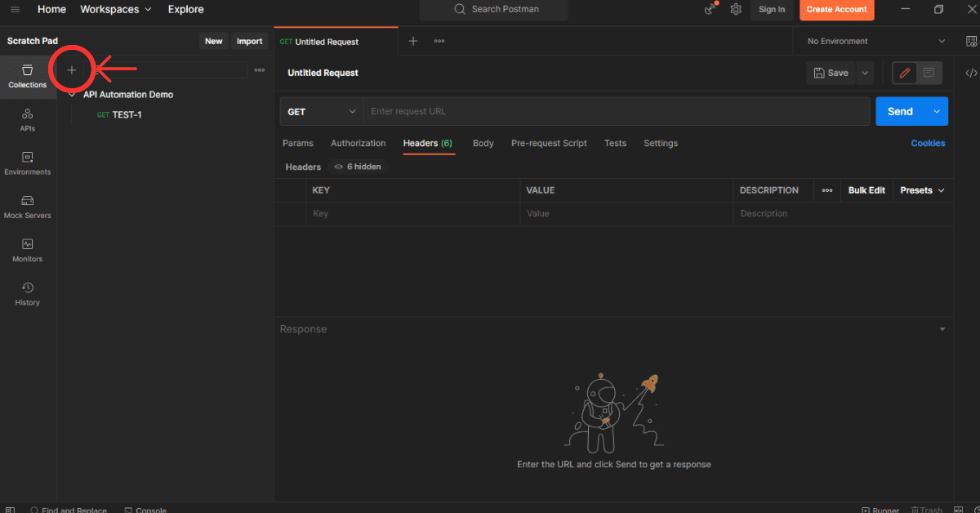
Task: Open the Mock Servers sidebar panel
Action: click(x=28, y=206)
